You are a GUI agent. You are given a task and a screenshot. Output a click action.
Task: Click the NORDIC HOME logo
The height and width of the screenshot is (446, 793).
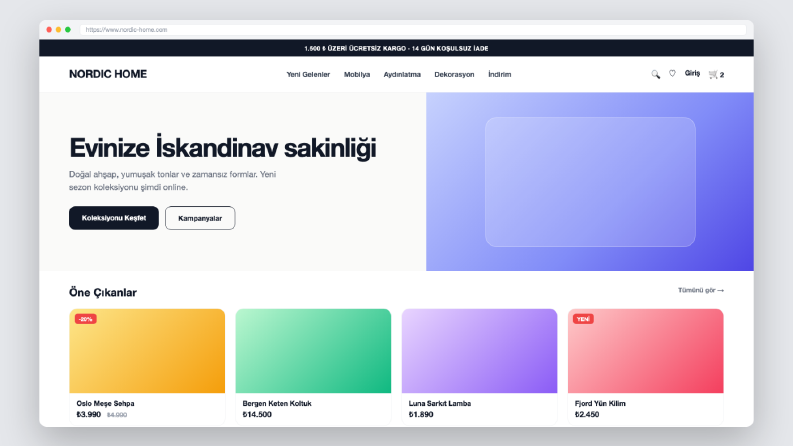[108, 74]
